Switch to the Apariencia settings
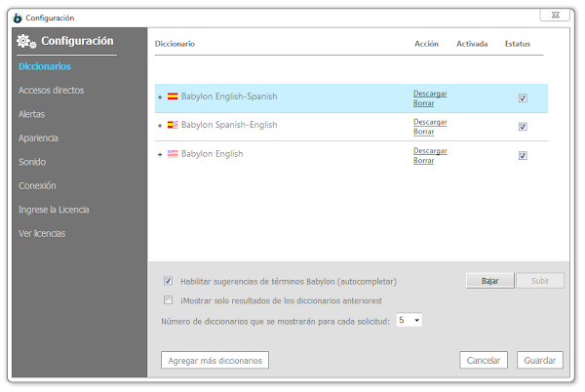This screenshot has width=585, height=392. click(x=38, y=138)
